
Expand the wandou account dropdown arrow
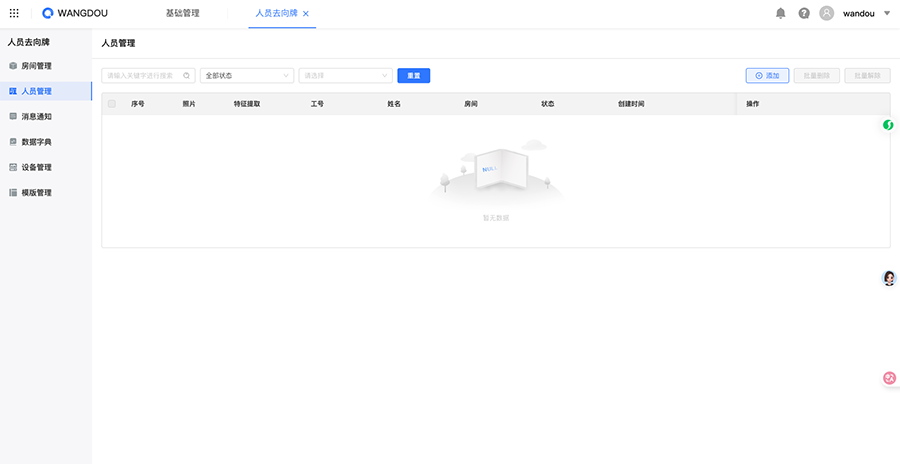(887, 13)
